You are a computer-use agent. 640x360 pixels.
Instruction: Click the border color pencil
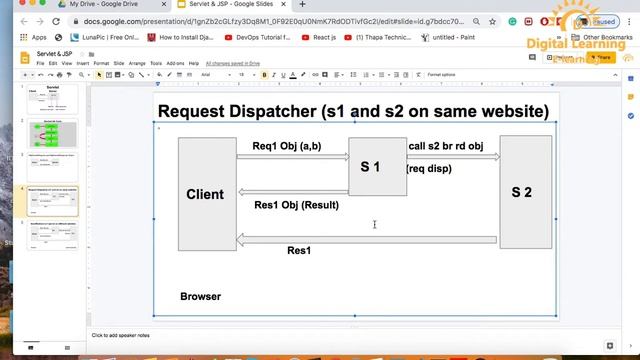tap(169, 75)
